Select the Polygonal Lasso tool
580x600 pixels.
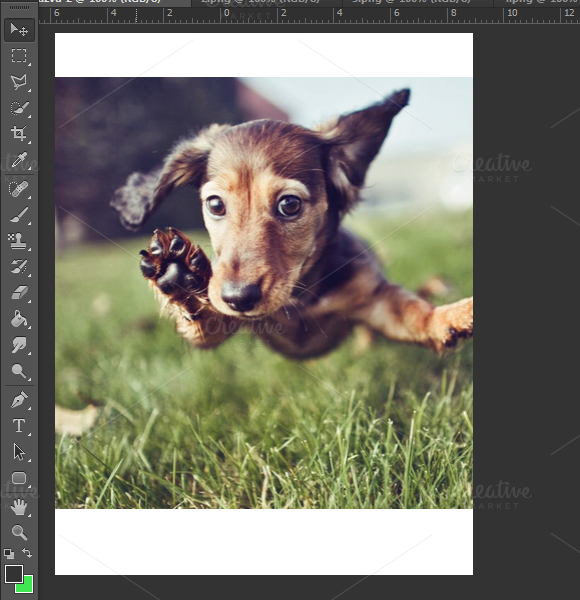[19, 82]
